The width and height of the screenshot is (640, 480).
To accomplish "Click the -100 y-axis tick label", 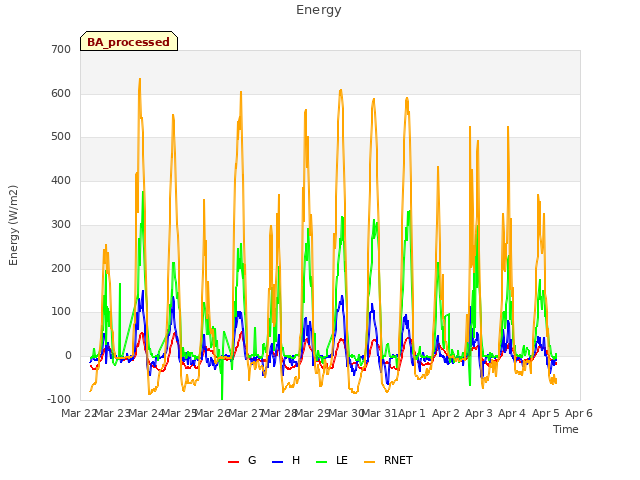I will pyautogui.click(x=59, y=399).
